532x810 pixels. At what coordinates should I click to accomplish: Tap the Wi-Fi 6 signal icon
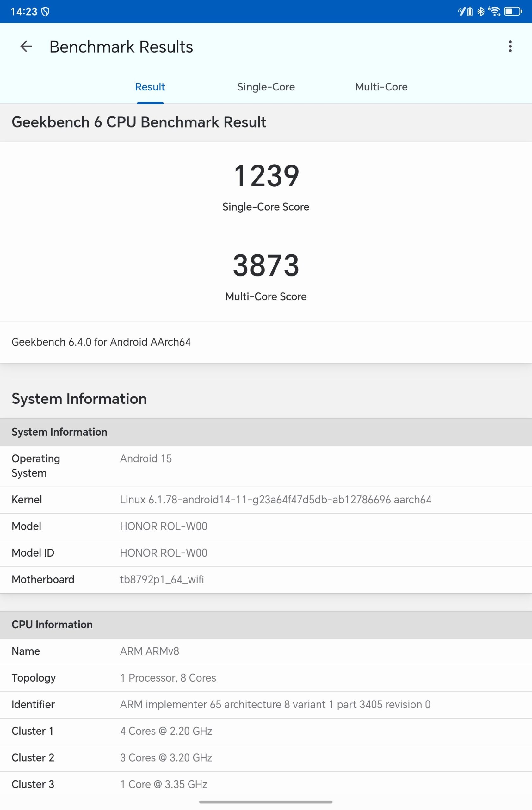click(494, 12)
